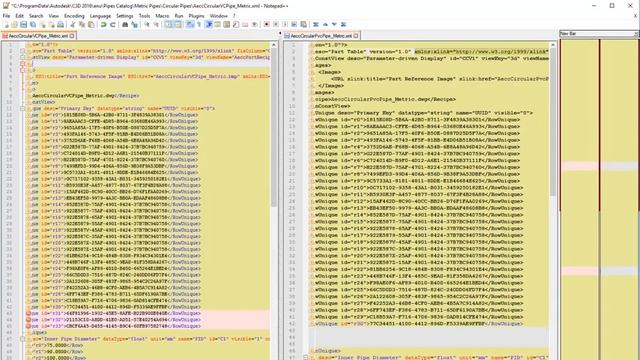Open the Encoding menu
The image size is (640, 360).
coord(74,16)
